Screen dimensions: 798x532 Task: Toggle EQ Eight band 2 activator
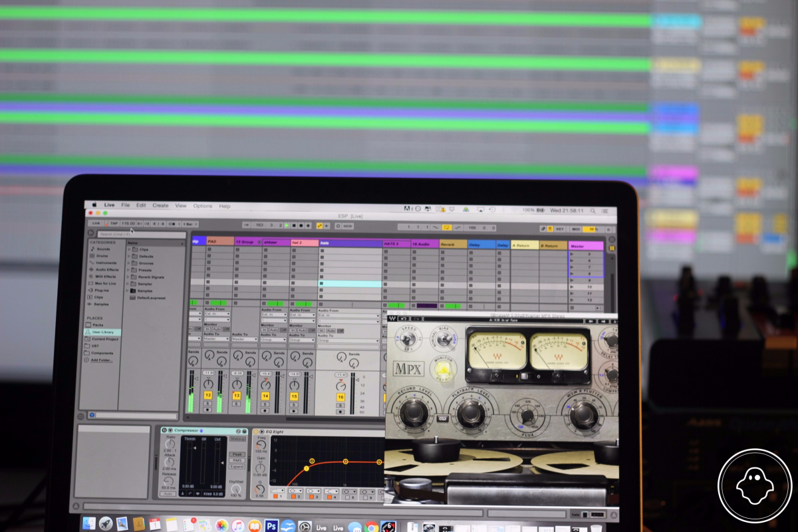tap(294, 497)
